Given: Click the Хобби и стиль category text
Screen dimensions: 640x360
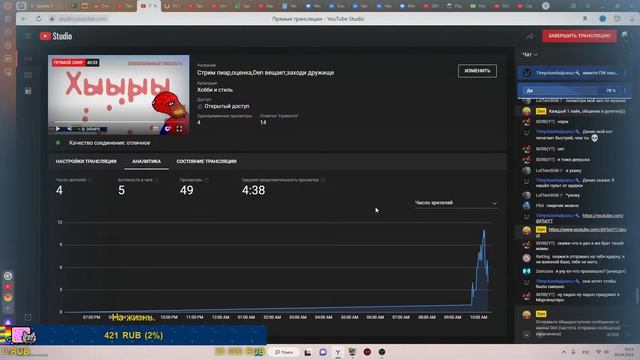Looking at the screenshot, I should (215, 90).
